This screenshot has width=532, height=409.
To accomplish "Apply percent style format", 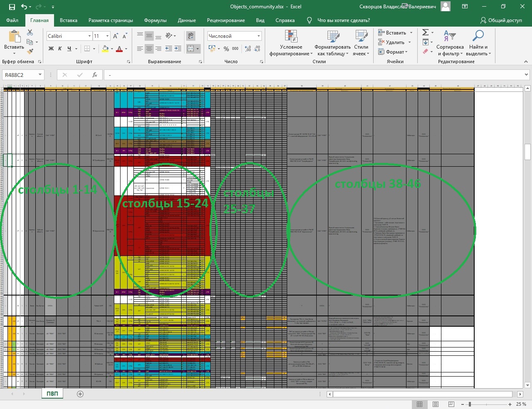I will tap(226, 49).
